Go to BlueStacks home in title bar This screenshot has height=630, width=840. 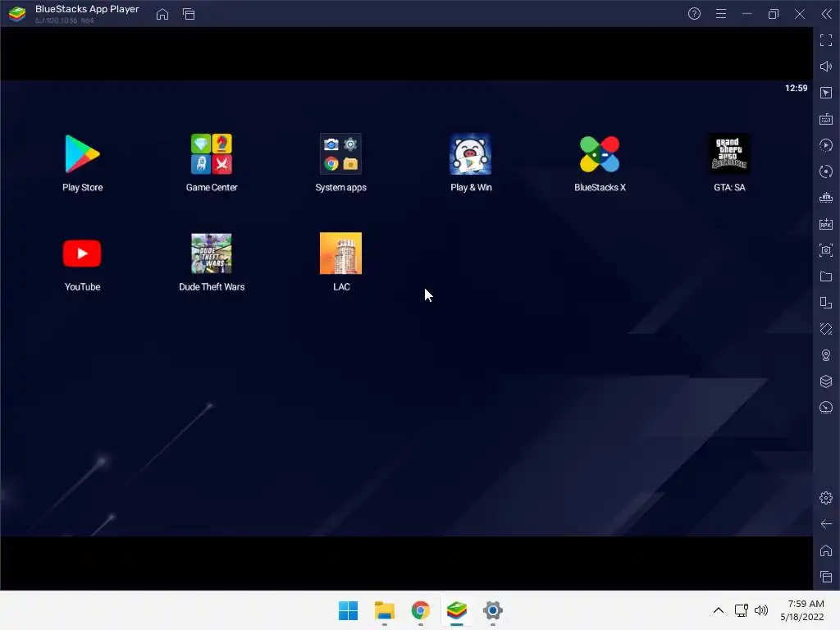click(162, 14)
